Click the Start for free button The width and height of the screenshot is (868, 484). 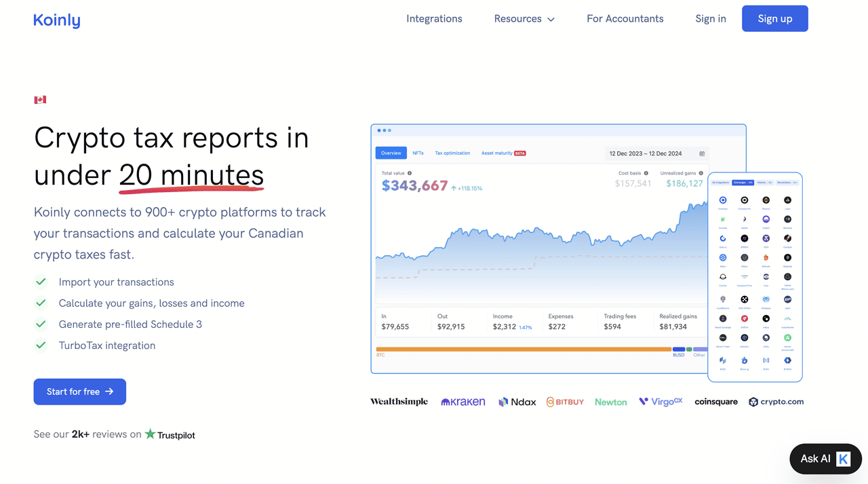[x=80, y=392]
